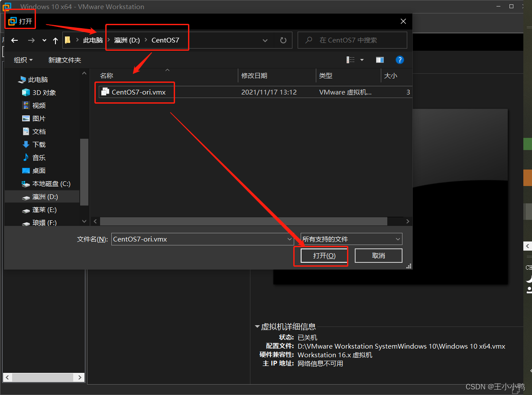Open the 所有支持的文件 file type dropdown
Viewport: 532px width, 395px height.
[351, 239]
